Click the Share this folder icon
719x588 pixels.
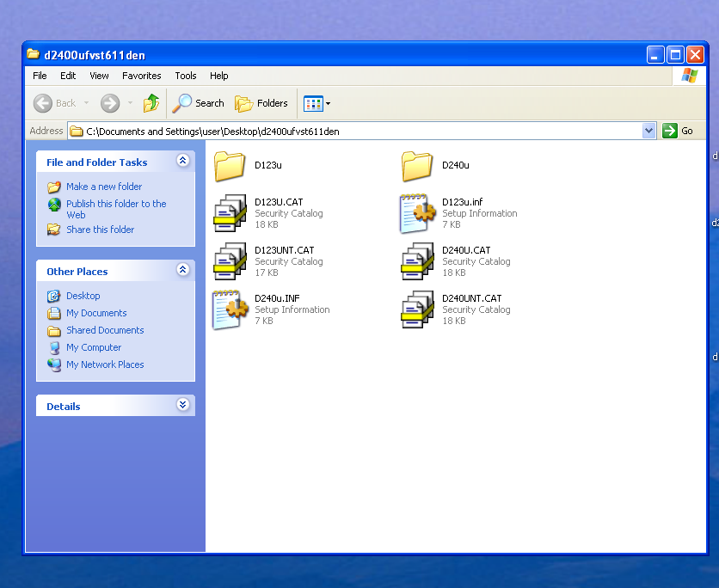point(53,230)
